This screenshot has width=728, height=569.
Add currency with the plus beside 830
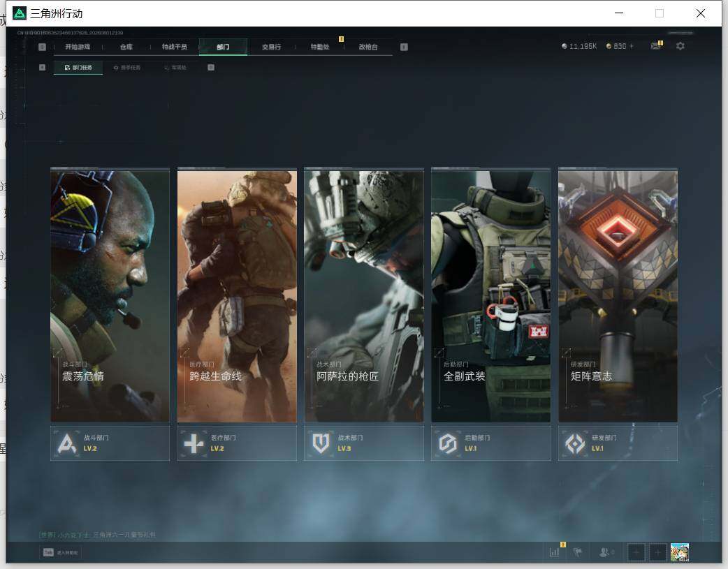coord(632,46)
